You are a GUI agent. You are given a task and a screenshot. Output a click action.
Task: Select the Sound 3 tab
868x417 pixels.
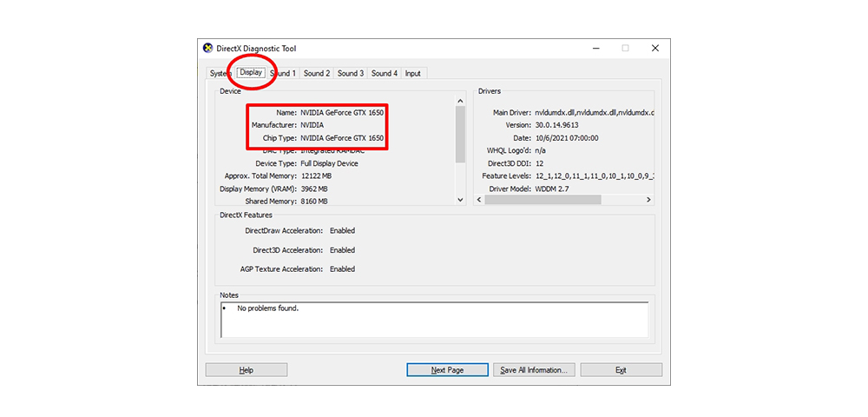(x=351, y=73)
